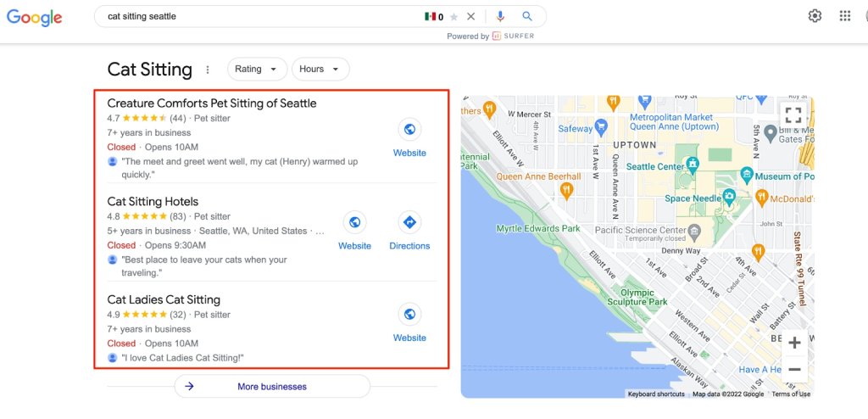The width and height of the screenshot is (868, 419).
Task: Click the Myrtle Edwards Park label
Action: 538,228
